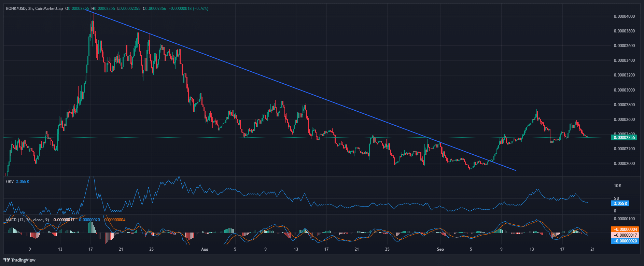Click the Sep label on time axis
This screenshot has height=266, width=644.
tap(440, 249)
